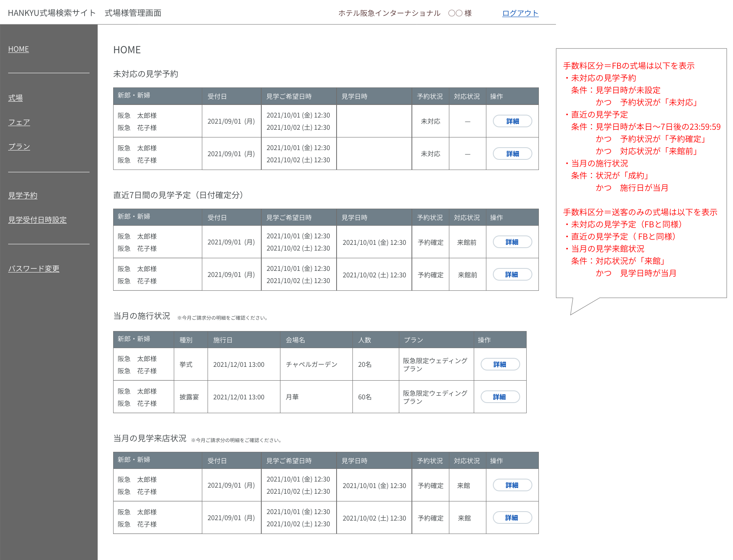Screen dimensions: 733x560
Task: Open 詳細 for first 未対応の見学予約 row
Action: (x=512, y=121)
